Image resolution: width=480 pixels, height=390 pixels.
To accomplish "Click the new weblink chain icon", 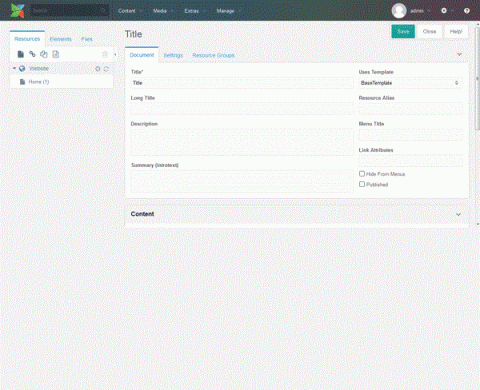I will [32, 54].
